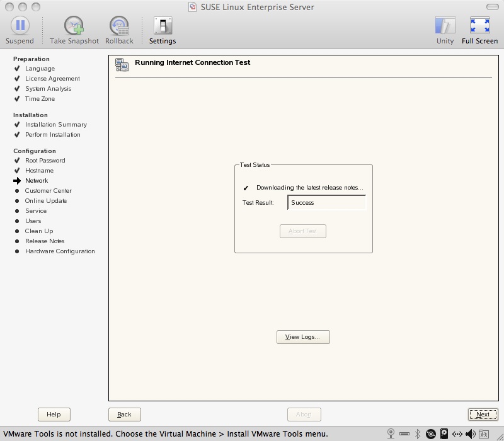Viewport: 504px width, 441px height.
Task: Click the greyed-out Abort Test button
Action: pos(303,231)
